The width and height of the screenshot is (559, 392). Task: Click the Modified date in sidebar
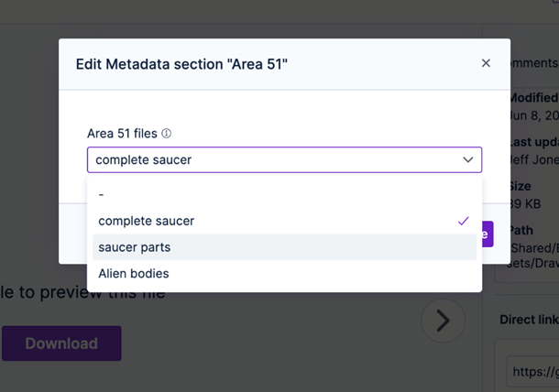tap(533, 115)
